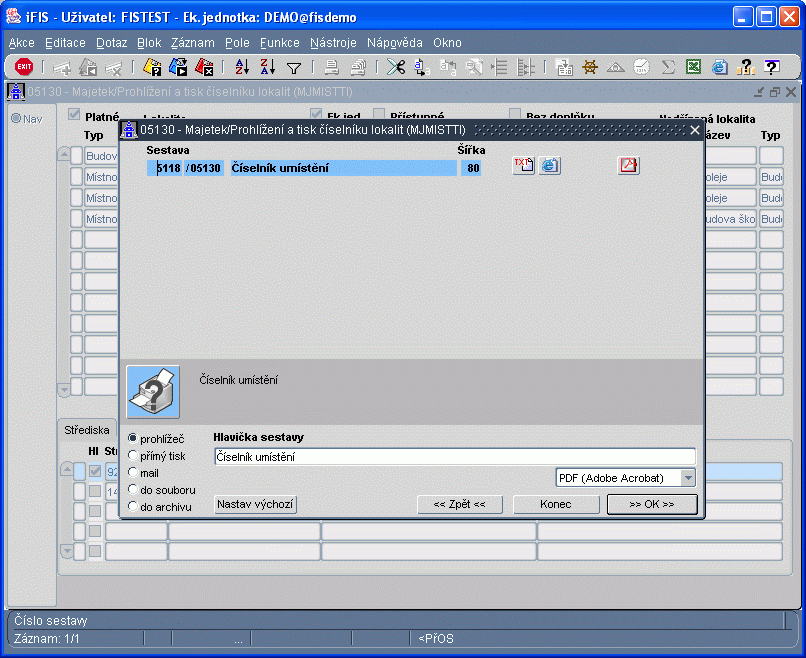Click the 'Konec' button
This screenshot has height=658, width=806.
(556, 504)
